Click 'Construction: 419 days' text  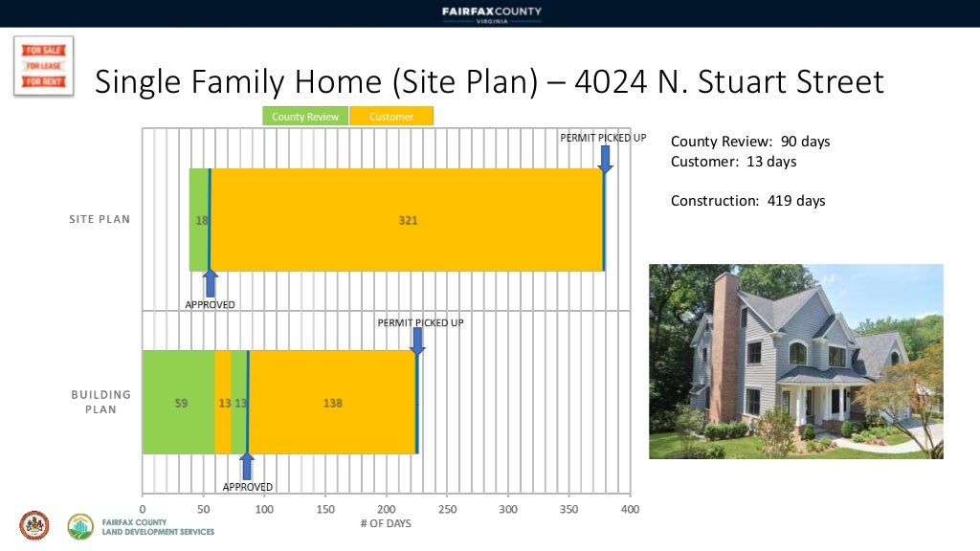pos(747,201)
